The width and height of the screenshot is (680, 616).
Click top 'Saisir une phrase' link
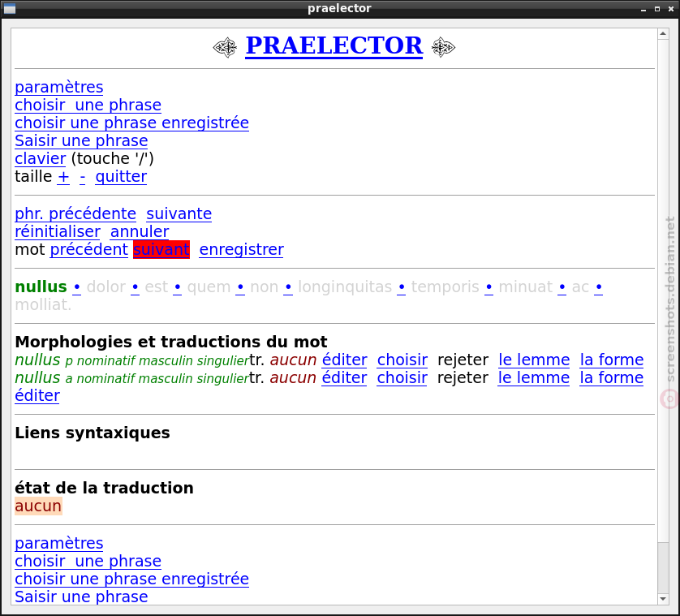click(x=81, y=140)
